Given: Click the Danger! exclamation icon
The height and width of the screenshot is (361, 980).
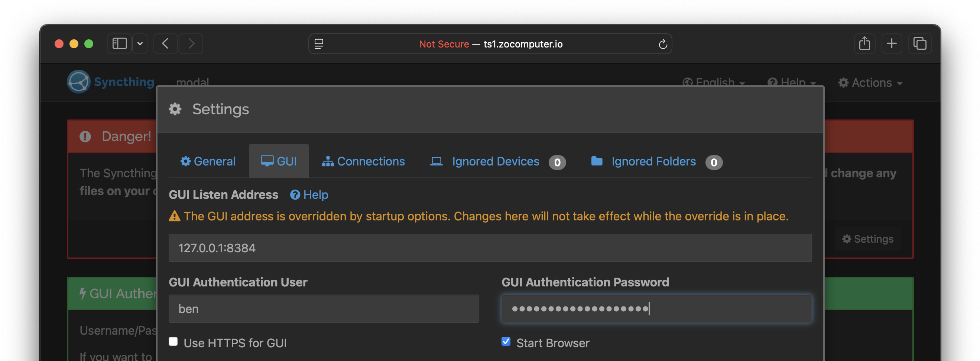Looking at the screenshot, I should [85, 137].
